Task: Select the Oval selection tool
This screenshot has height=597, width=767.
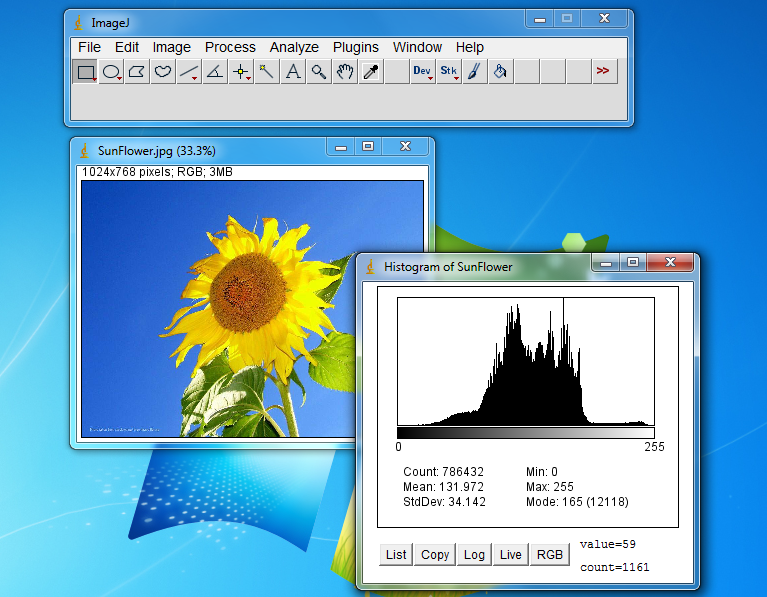Action: click(111, 72)
